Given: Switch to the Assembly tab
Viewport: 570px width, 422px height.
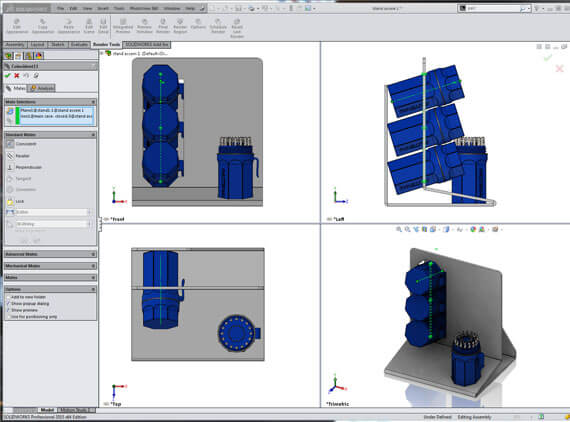Looking at the screenshot, I should (x=15, y=44).
